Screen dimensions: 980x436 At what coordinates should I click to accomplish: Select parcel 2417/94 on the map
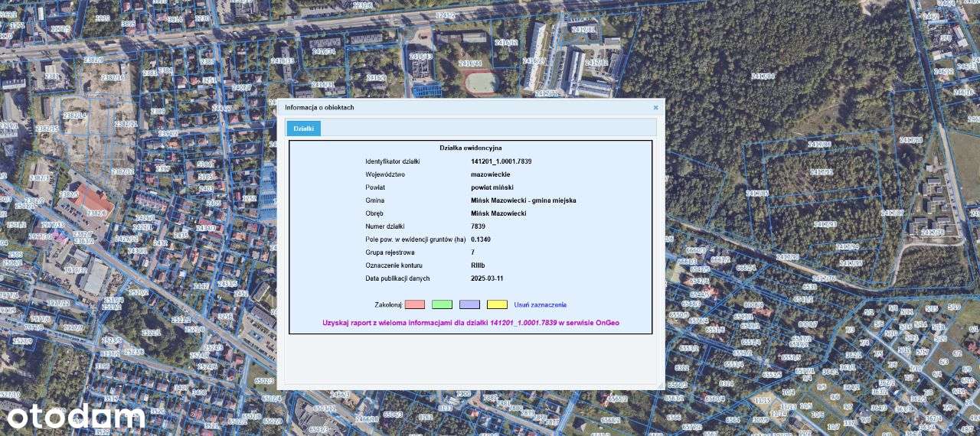coord(847,246)
